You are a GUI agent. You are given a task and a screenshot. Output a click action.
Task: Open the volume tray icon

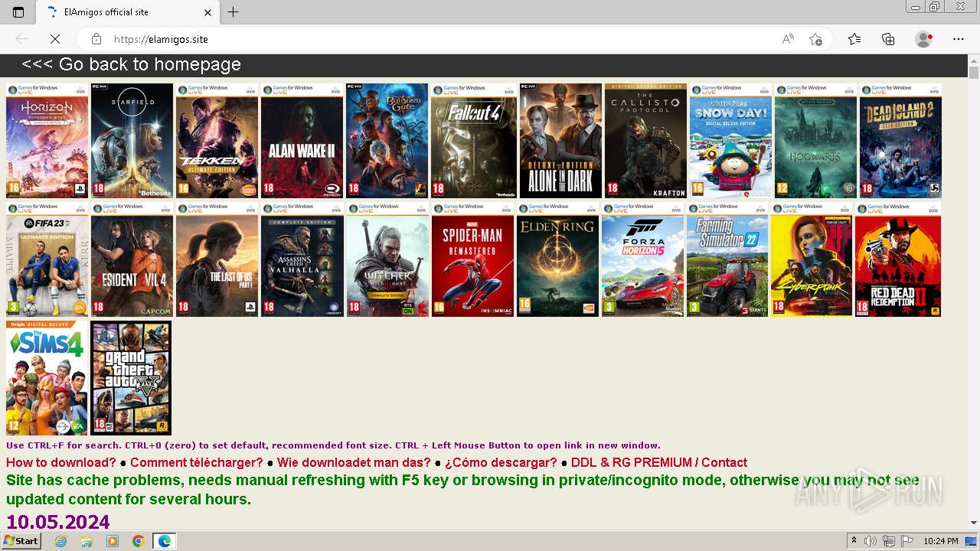(871, 541)
